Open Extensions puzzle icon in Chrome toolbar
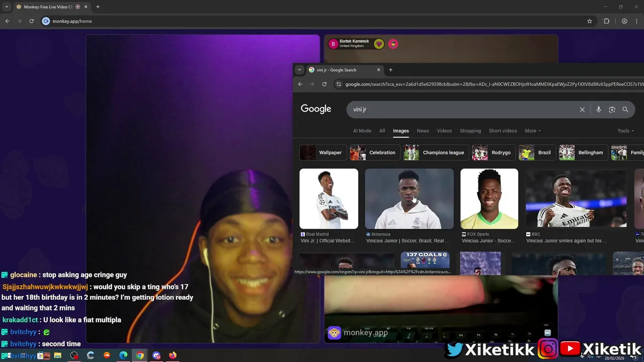Screen dimensions: 644x362 coord(606,21)
